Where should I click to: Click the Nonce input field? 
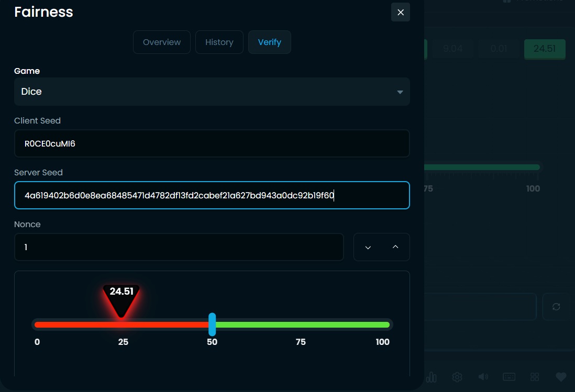pos(179,247)
